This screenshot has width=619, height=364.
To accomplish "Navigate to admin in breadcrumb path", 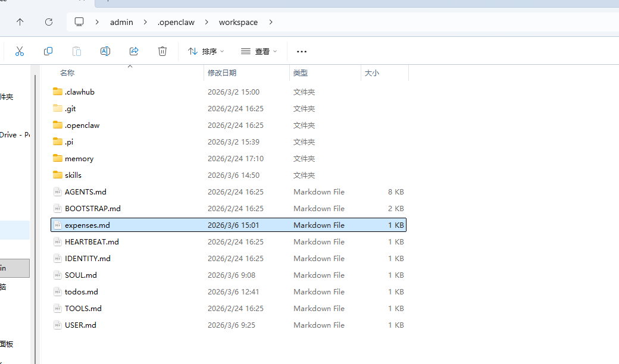I will pyautogui.click(x=121, y=22).
